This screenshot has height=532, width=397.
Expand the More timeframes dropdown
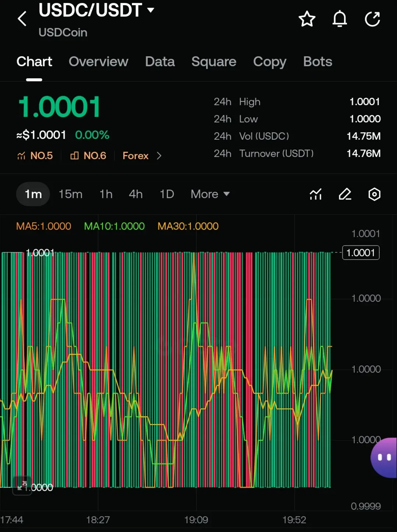click(210, 194)
